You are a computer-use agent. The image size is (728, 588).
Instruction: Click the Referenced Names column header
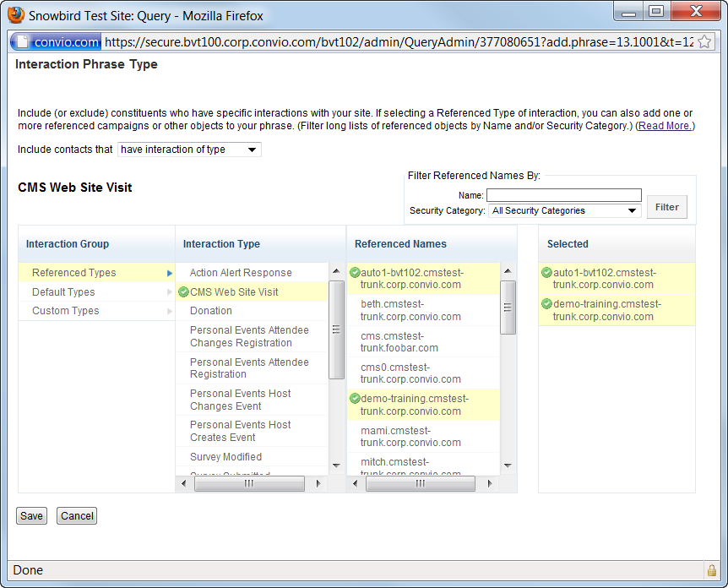pyautogui.click(x=432, y=244)
